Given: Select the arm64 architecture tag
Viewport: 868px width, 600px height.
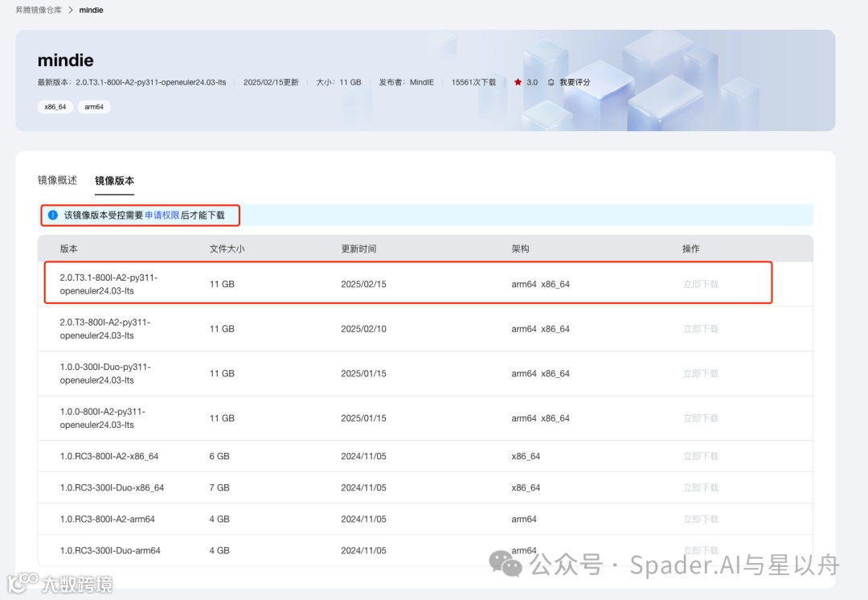Looking at the screenshot, I should click(x=94, y=107).
